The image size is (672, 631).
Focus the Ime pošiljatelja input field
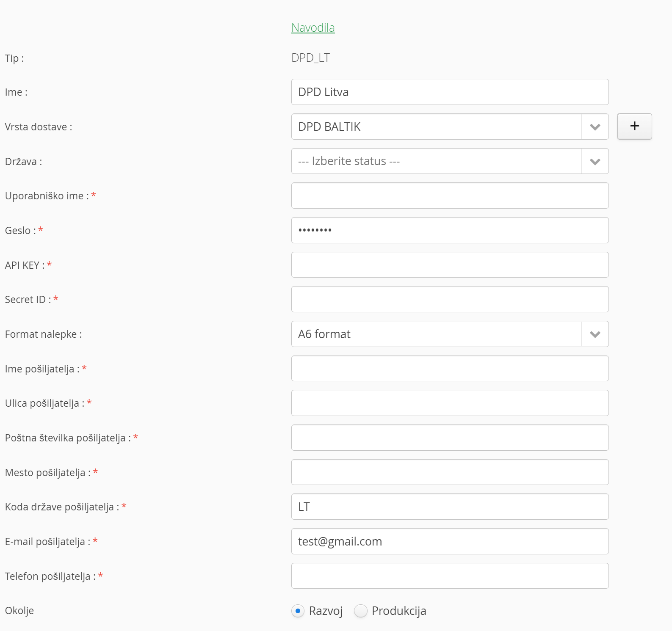click(x=450, y=369)
